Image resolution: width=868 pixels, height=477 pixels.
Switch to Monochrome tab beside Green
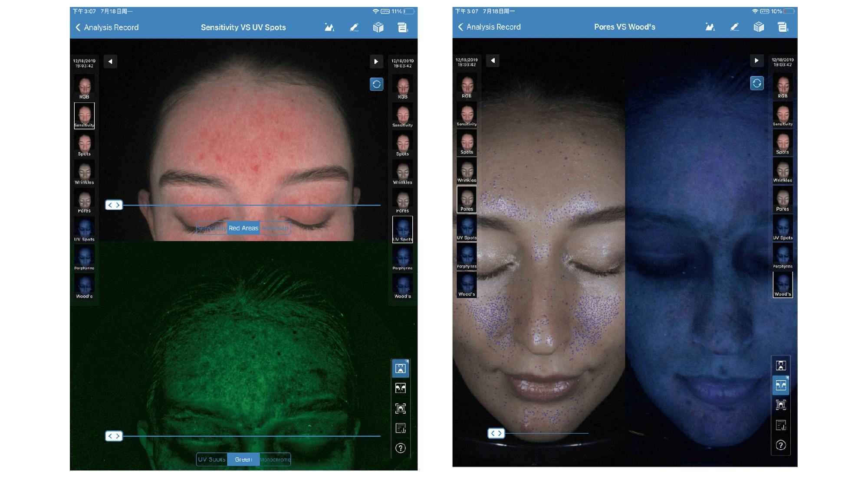[x=275, y=459]
